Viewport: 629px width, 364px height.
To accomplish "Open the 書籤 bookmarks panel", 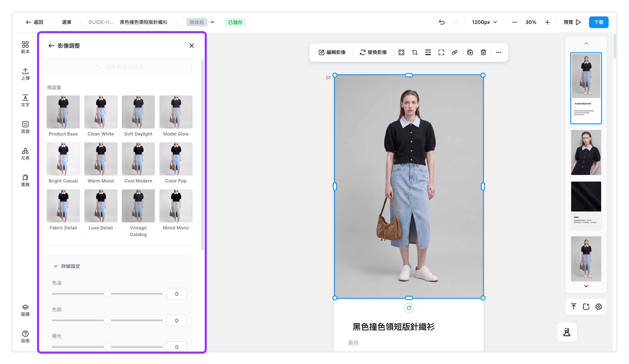I will pyautogui.click(x=25, y=181).
